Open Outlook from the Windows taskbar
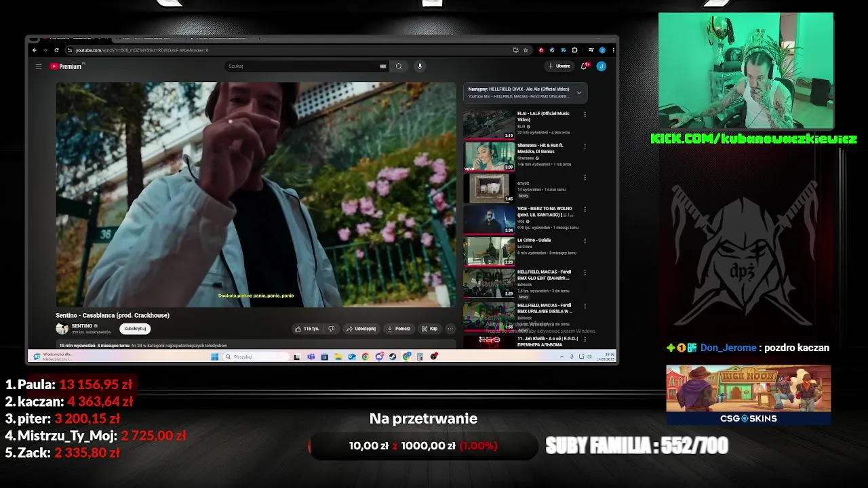 [x=351, y=357]
